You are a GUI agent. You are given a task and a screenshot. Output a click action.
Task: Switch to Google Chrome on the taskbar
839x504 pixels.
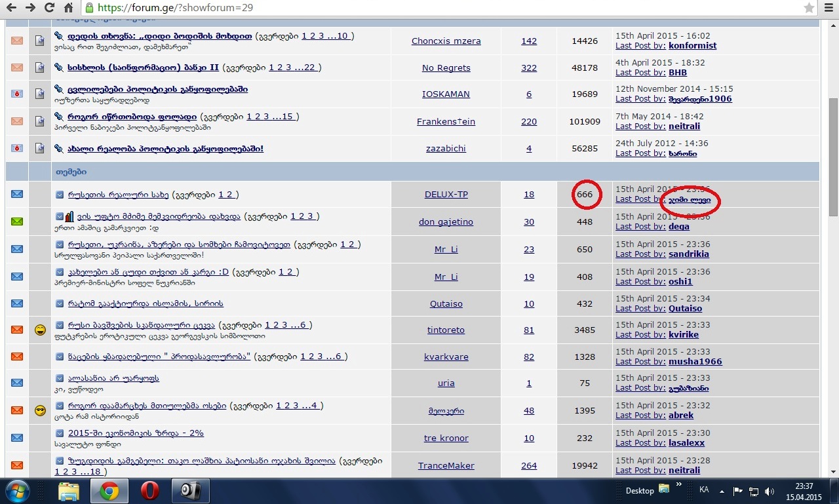(109, 490)
